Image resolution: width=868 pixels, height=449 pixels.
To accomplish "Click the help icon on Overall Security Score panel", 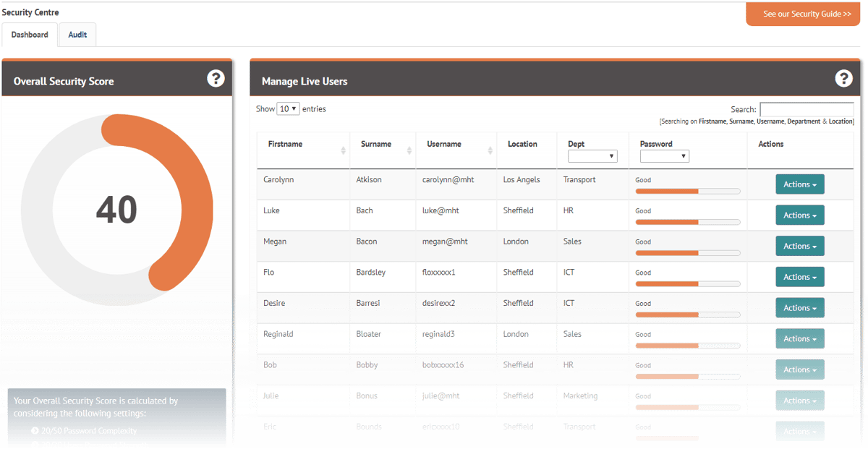I will tap(216, 79).
